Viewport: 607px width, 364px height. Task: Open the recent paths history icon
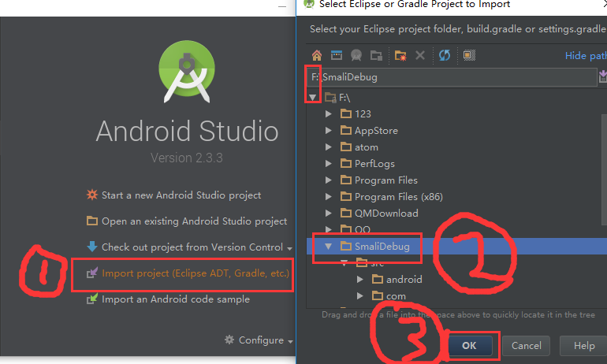pyautogui.click(x=603, y=76)
